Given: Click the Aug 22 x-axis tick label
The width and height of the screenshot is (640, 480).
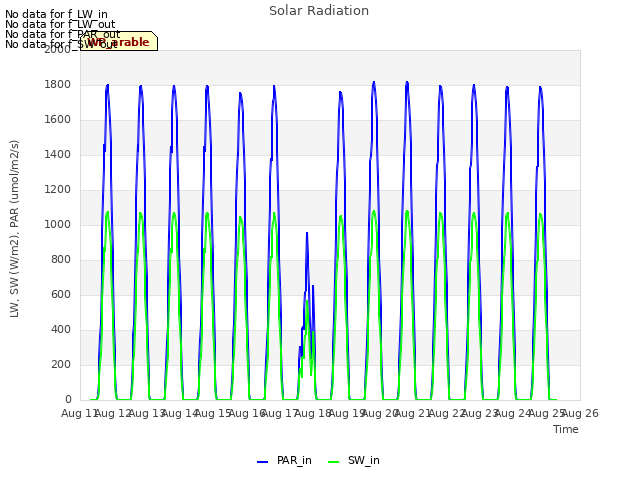Looking at the screenshot, I should [447, 414].
